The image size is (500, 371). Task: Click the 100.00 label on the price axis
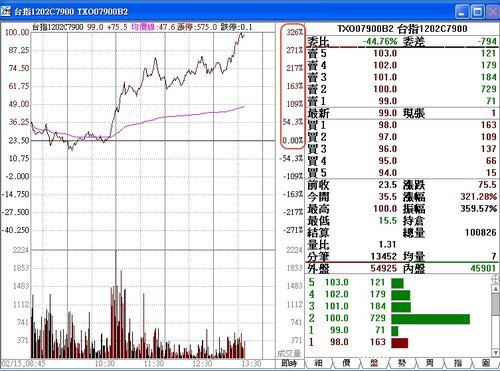point(17,33)
